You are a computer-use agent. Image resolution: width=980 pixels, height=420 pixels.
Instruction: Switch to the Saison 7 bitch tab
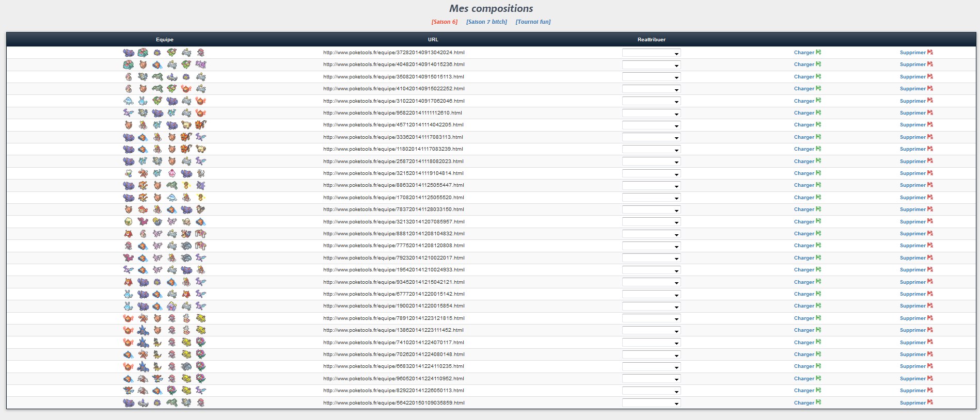pyautogui.click(x=486, y=22)
